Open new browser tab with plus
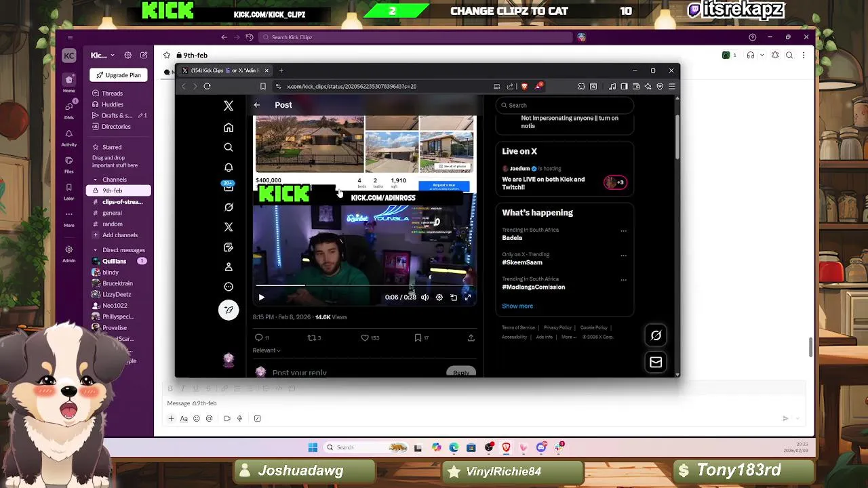 coord(281,70)
